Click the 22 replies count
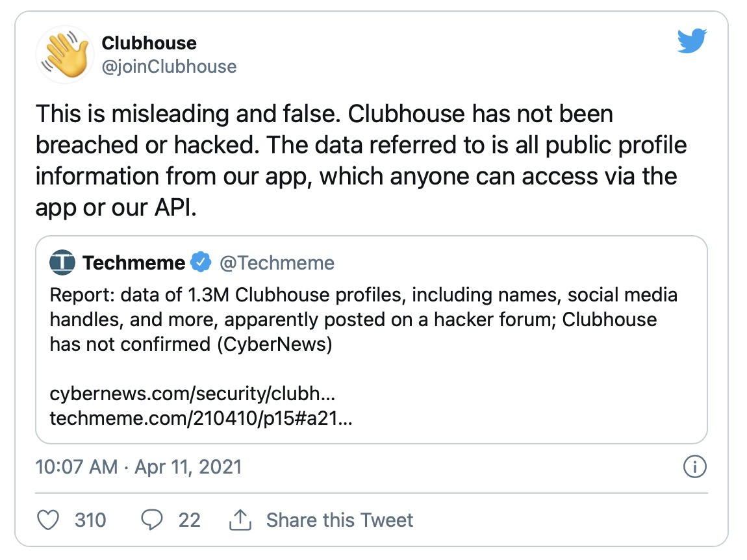 (189, 520)
